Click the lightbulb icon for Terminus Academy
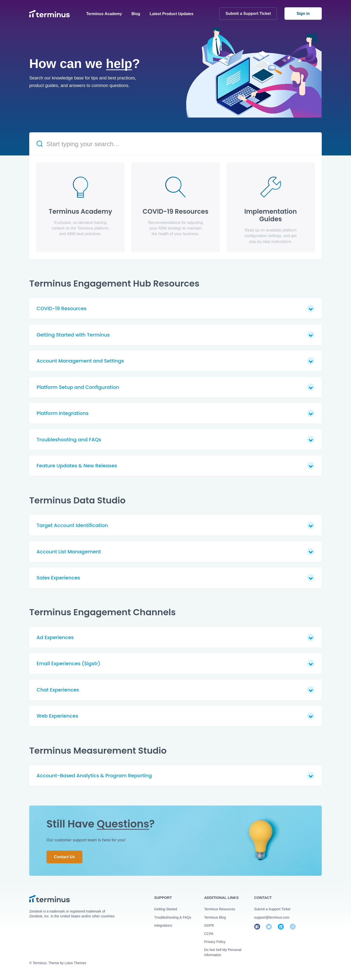 point(80,187)
